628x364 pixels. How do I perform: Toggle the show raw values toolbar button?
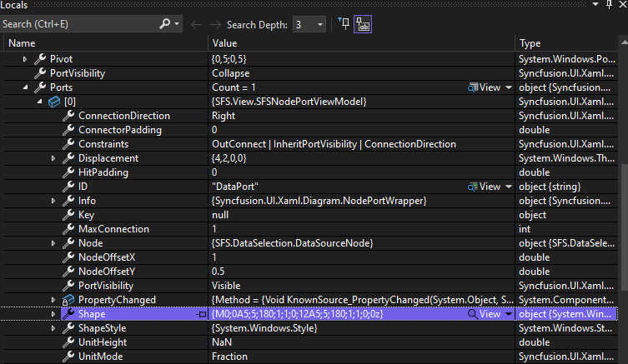[x=363, y=25]
